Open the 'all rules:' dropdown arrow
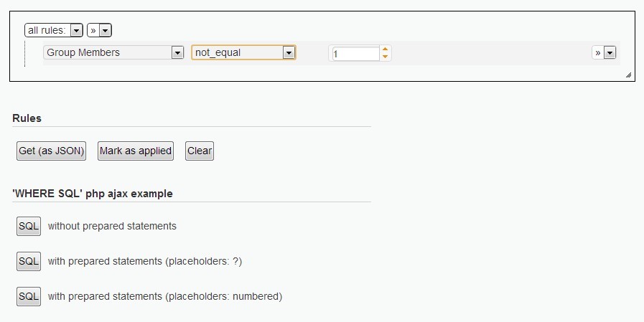This screenshot has height=322, width=644. tap(76, 30)
